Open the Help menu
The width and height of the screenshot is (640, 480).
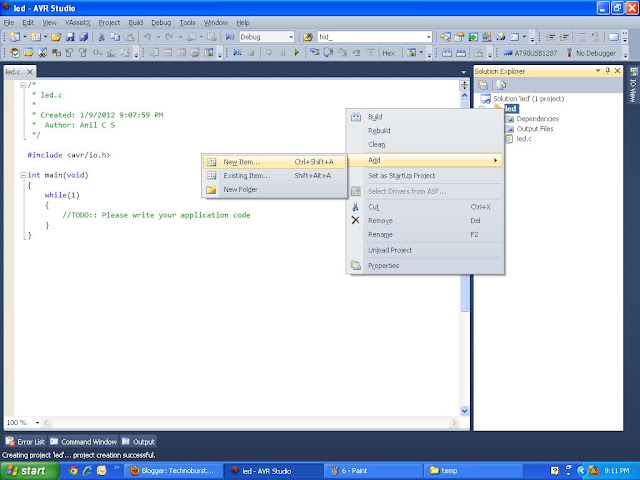(243, 22)
